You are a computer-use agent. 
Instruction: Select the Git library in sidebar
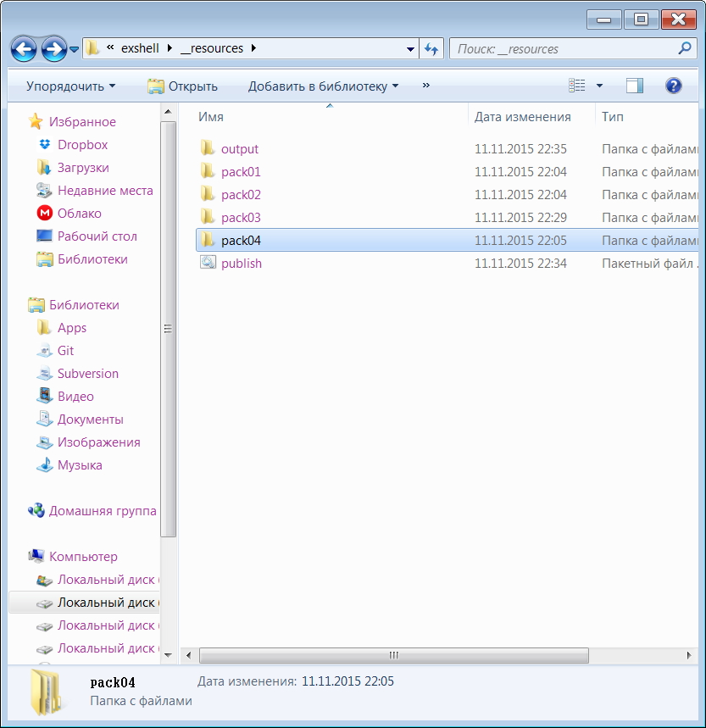(x=65, y=351)
